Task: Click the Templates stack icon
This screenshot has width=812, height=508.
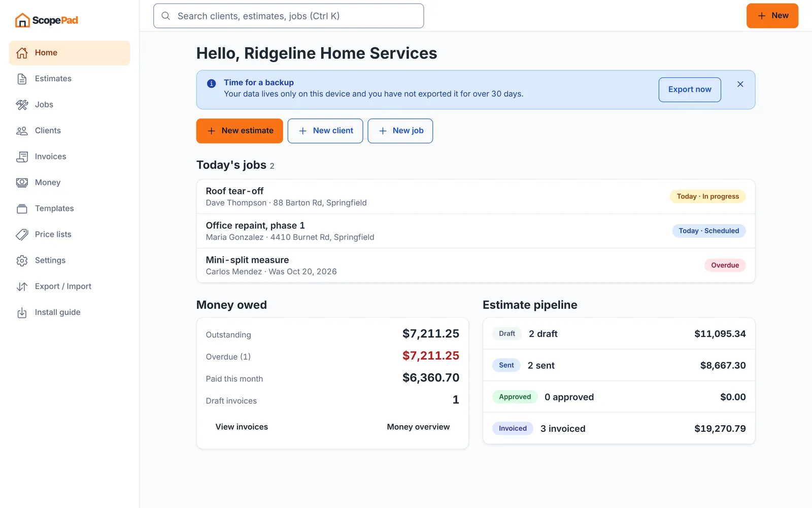Action: 22,208
